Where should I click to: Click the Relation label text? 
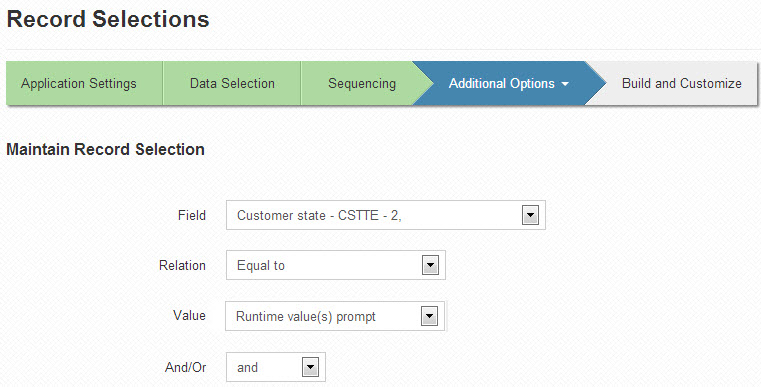click(x=182, y=266)
